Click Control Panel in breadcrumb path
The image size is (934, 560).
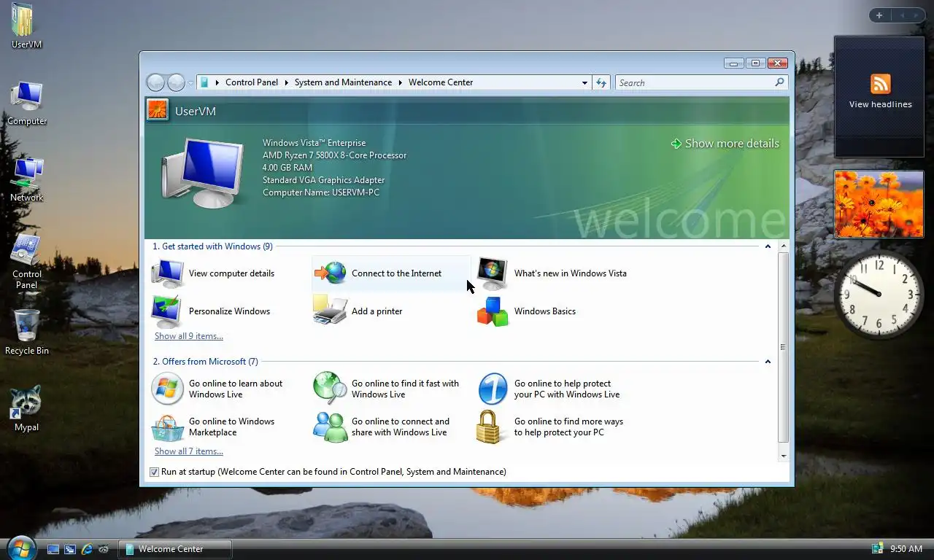[x=252, y=82]
